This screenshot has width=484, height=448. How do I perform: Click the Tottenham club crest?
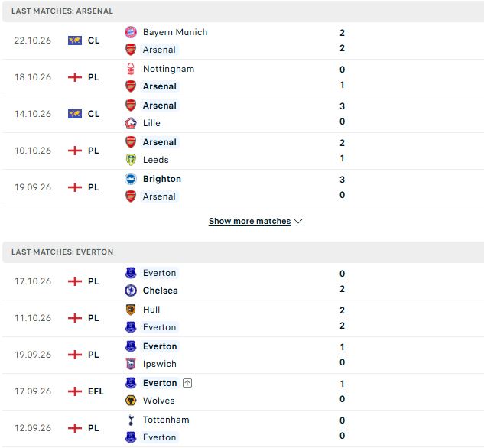click(131, 420)
